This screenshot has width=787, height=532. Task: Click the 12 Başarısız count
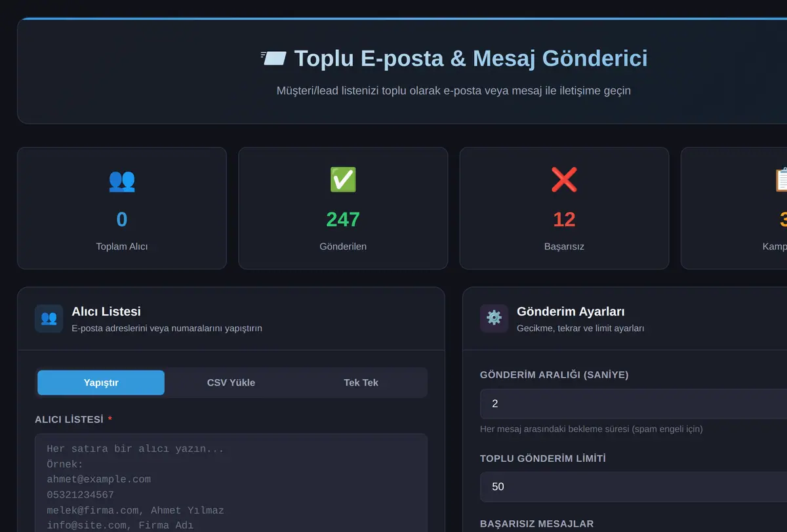coord(564,219)
